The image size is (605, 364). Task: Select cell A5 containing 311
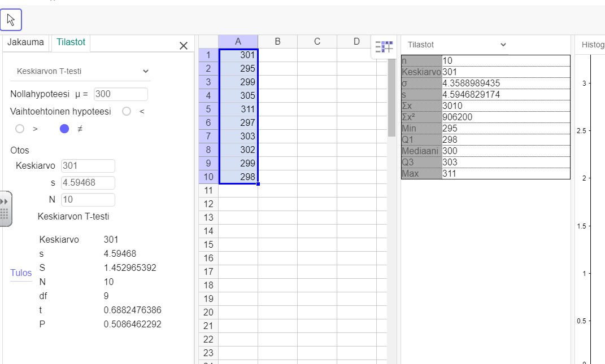238,109
